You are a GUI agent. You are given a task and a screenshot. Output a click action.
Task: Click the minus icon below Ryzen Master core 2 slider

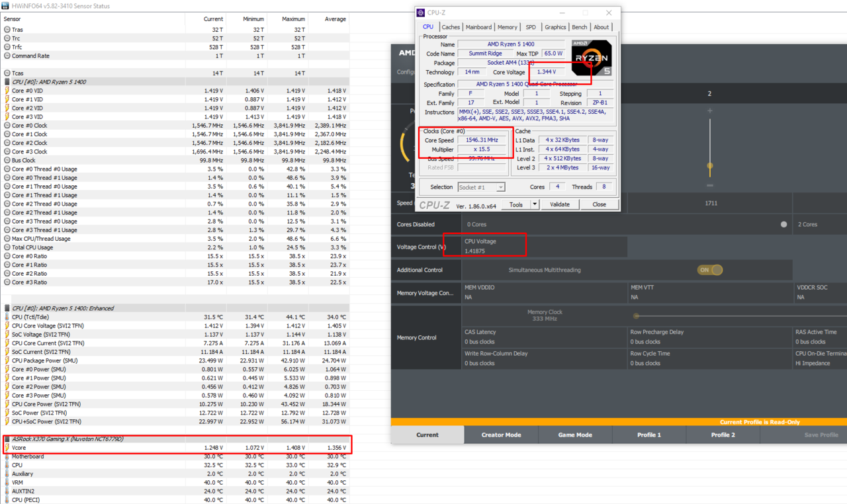coord(710,186)
